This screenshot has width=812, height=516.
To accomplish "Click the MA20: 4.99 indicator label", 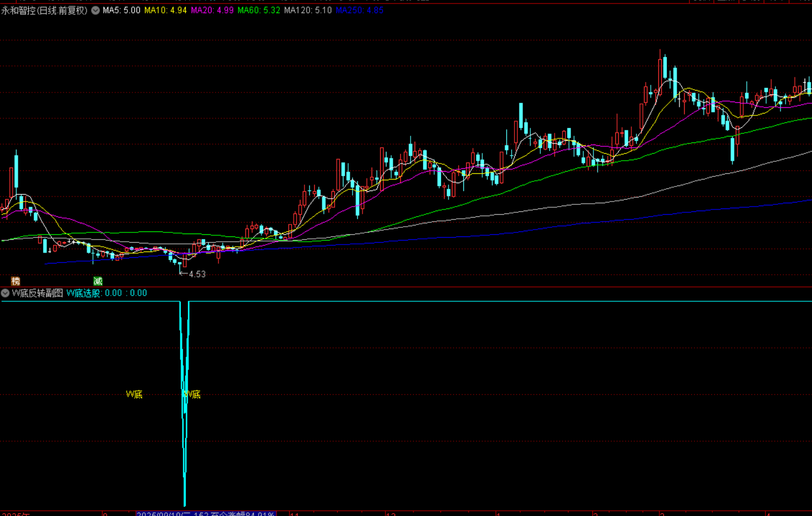I will (212, 10).
